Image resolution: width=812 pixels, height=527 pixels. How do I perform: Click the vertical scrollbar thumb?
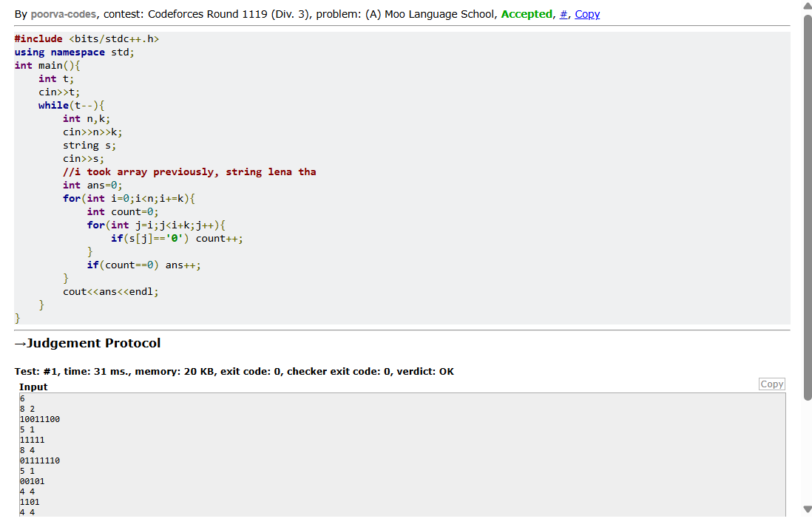[808, 207]
